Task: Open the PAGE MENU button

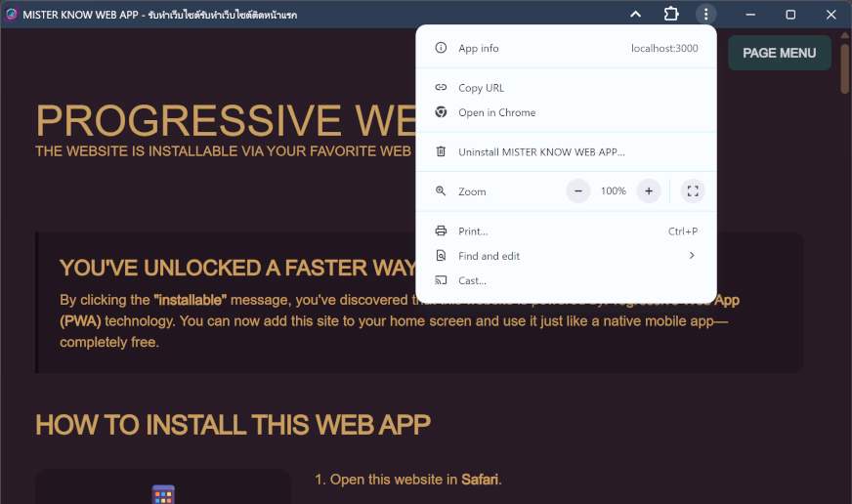Action: (779, 53)
